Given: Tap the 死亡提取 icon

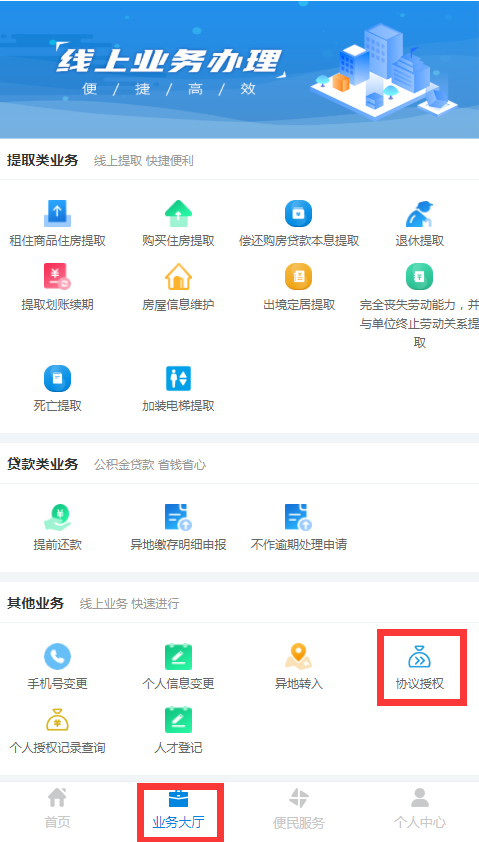Looking at the screenshot, I should pyautogui.click(x=57, y=378).
